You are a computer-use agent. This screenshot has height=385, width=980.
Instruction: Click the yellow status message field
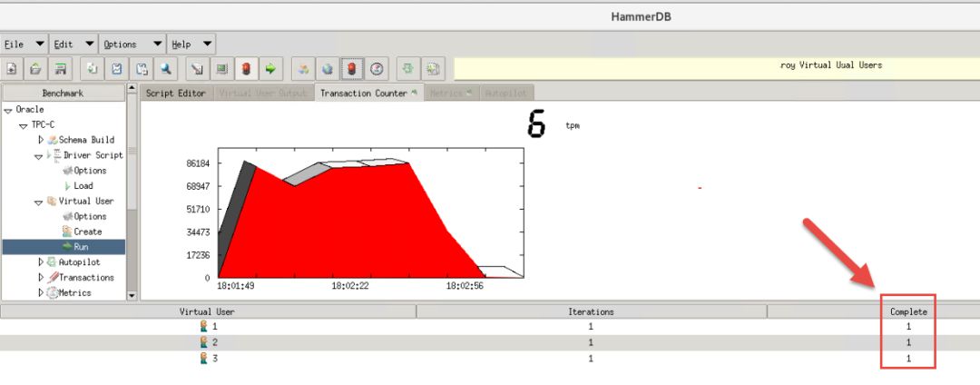[717, 69]
